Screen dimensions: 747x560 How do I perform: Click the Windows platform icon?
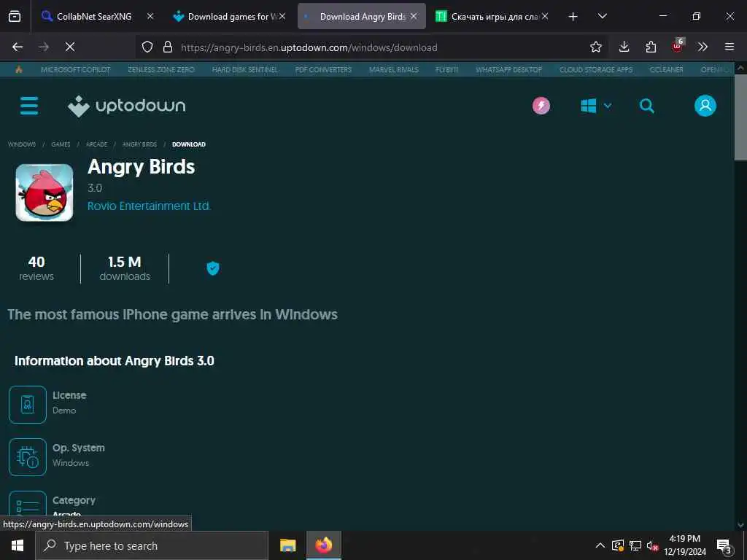click(589, 106)
